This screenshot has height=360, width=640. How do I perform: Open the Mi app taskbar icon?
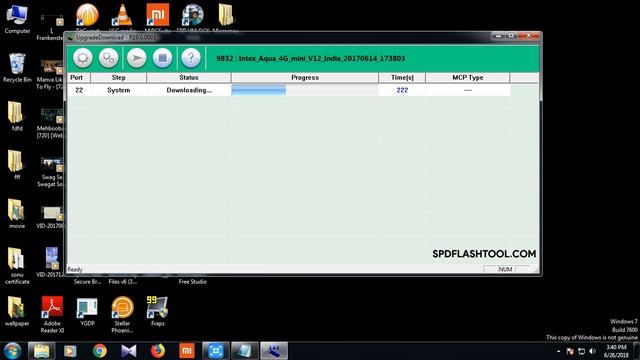tap(187, 351)
